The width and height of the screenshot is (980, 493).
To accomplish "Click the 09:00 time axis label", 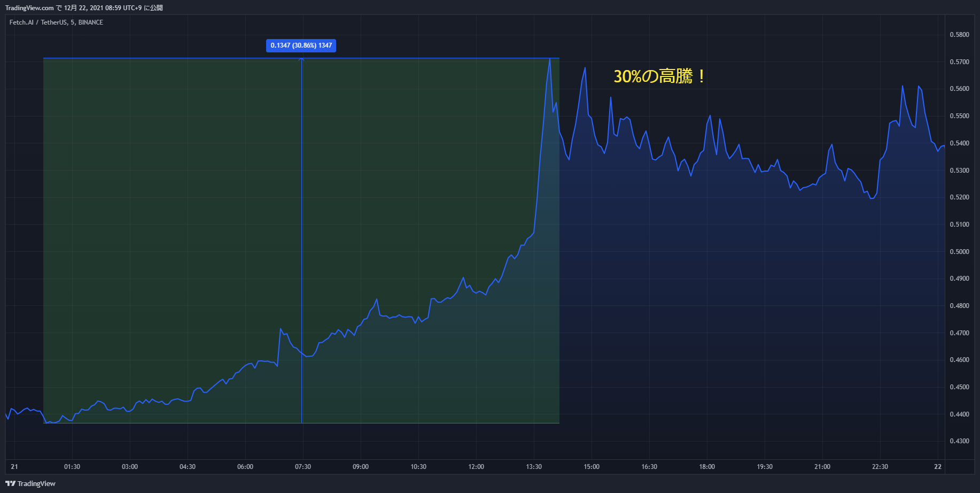I will click(x=361, y=467).
